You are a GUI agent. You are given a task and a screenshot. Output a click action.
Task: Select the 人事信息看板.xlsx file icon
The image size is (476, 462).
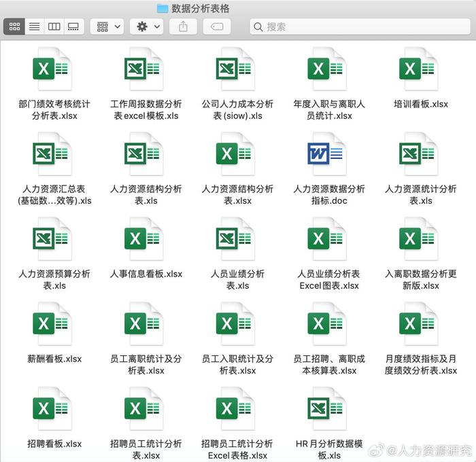pos(143,239)
